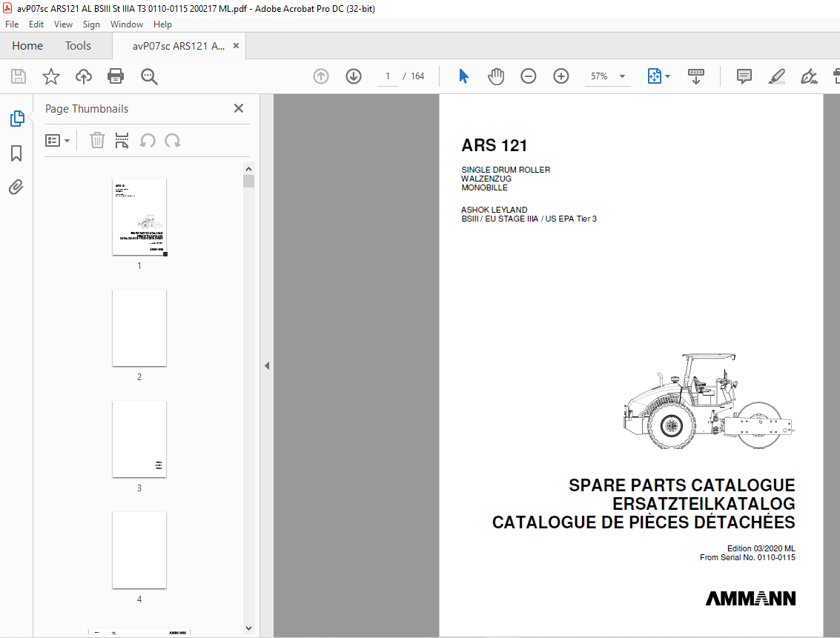Open fit page options arrow
Image resolution: width=840 pixels, height=638 pixels.
(667, 76)
